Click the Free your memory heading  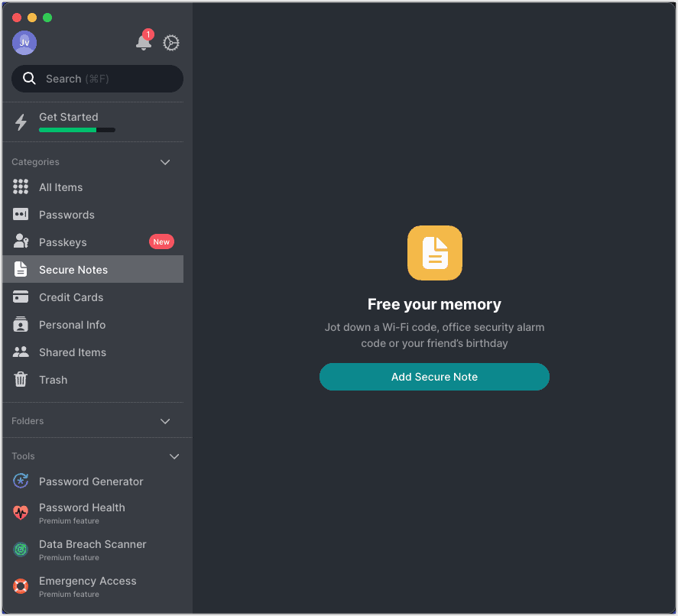pos(434,304)
